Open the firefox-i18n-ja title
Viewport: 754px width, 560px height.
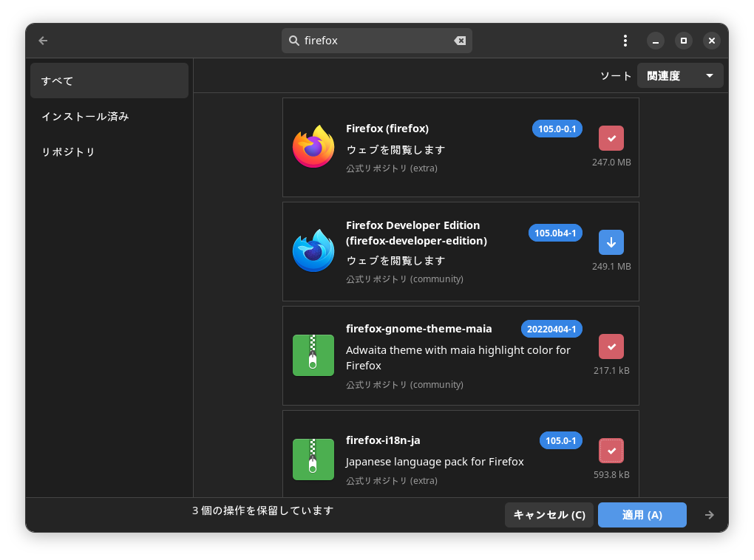pos(383,440)
